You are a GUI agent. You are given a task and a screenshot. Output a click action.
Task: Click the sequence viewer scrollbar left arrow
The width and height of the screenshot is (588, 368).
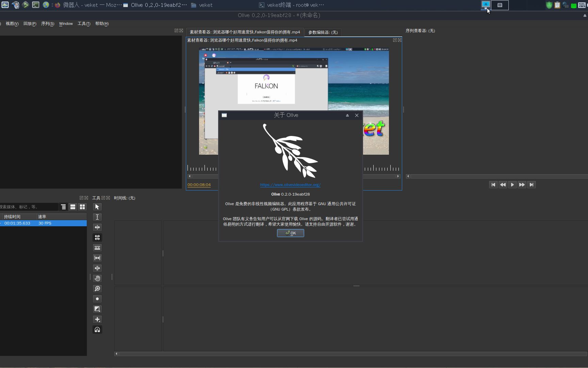point(408,176)
